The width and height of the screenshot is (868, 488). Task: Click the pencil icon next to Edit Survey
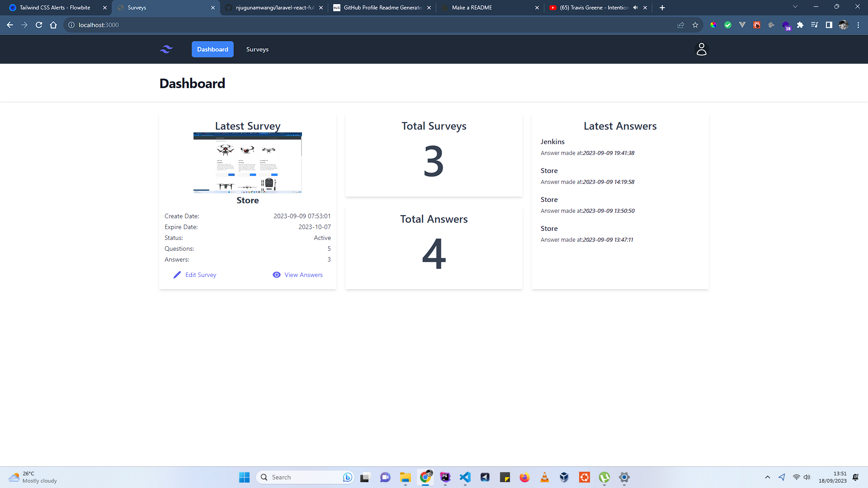click(177, 275)
